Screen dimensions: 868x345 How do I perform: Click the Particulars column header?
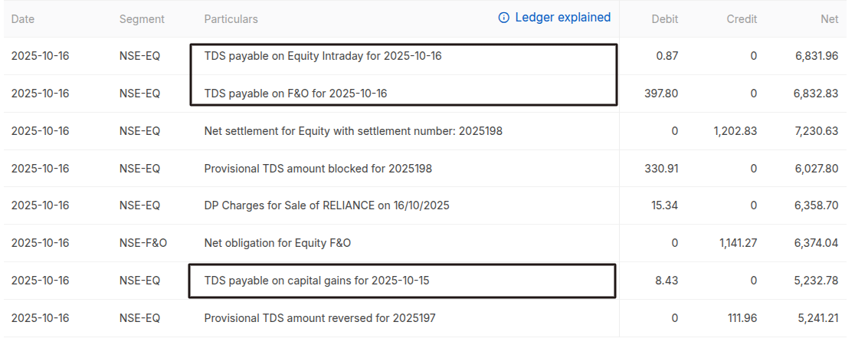click(x=231, y=19)
